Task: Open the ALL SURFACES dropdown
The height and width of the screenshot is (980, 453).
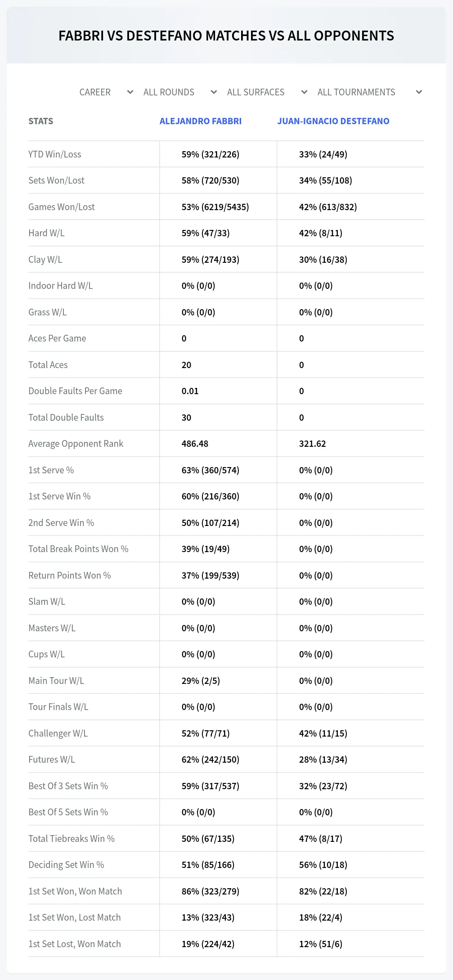Action: point(267,92)
